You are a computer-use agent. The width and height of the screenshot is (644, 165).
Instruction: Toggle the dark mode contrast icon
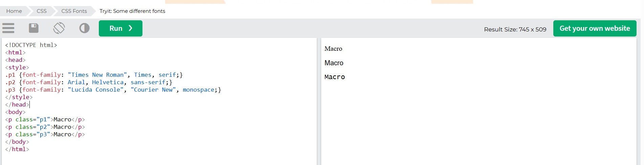click(x=84, y=28)
